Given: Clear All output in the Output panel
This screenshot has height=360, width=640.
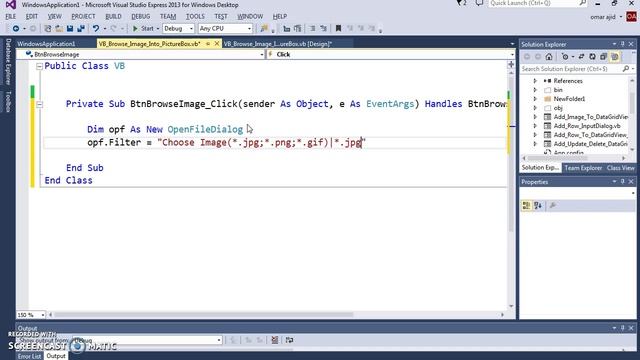Looking at the screenshot, I should click(x=275, y=340).
